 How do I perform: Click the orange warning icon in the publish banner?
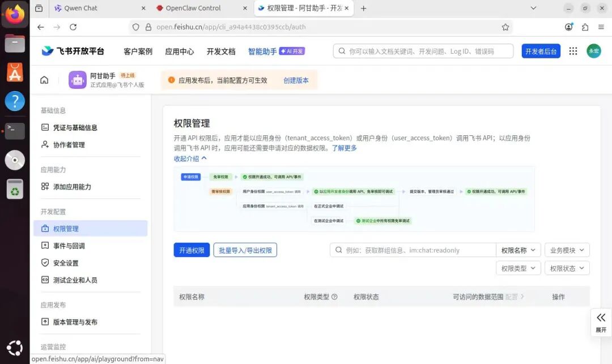click(171, 80)
